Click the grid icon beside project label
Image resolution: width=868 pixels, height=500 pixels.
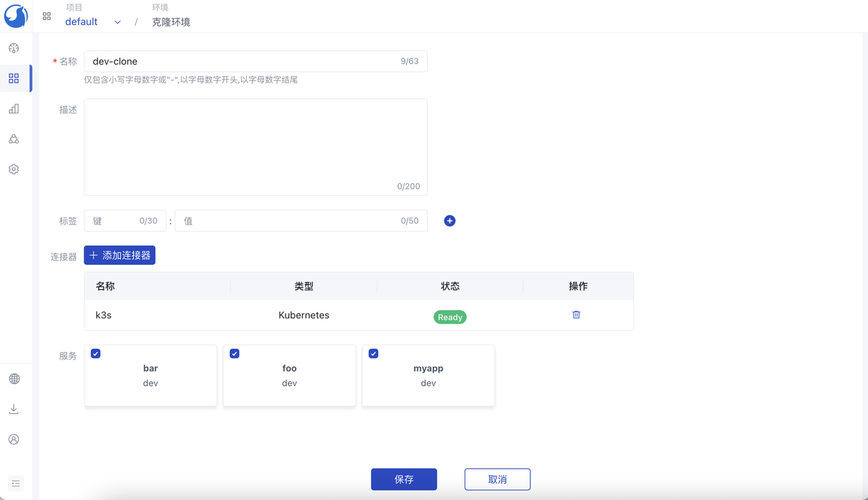[x=47, y=16]
